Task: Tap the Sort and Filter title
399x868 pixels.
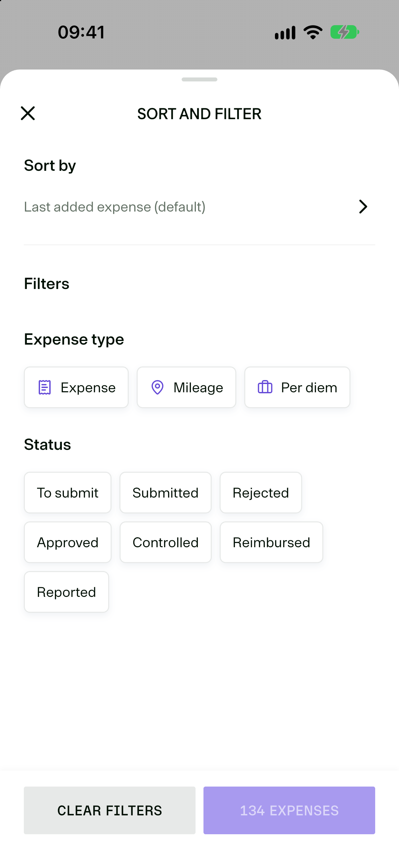Action: (199, 114)
